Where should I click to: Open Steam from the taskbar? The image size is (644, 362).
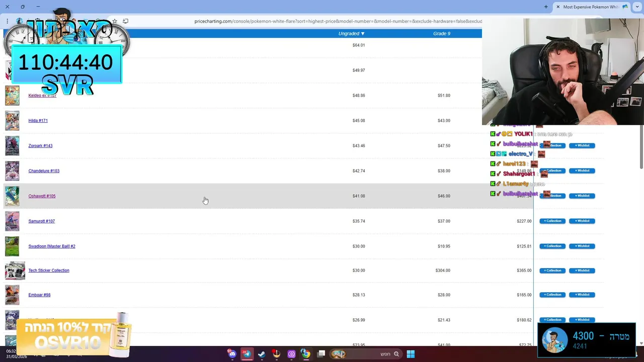[262, 354]
